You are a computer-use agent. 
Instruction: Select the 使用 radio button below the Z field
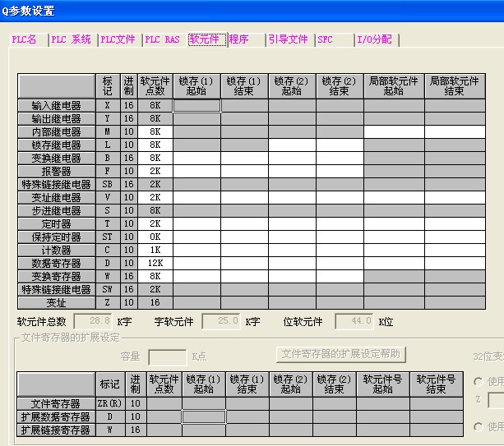(479, 426)
